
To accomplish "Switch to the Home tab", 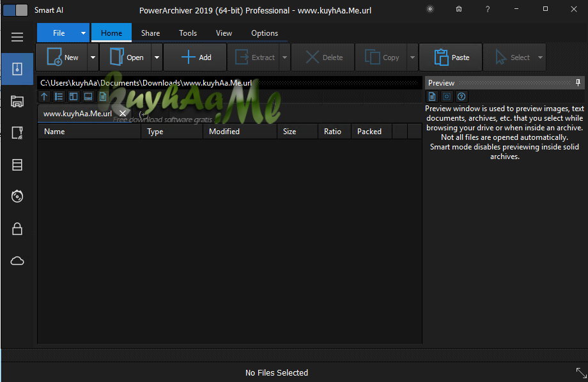I will (111, 33).
